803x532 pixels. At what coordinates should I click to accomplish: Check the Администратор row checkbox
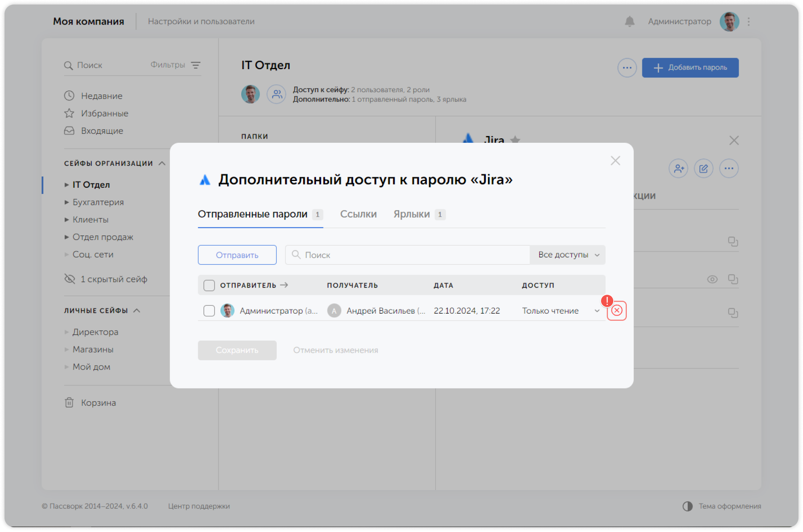(x=209, y=311)
